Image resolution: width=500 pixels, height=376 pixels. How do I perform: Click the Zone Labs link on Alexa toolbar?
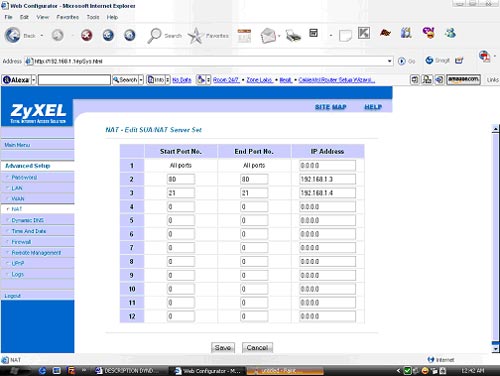tap(260, 80)
